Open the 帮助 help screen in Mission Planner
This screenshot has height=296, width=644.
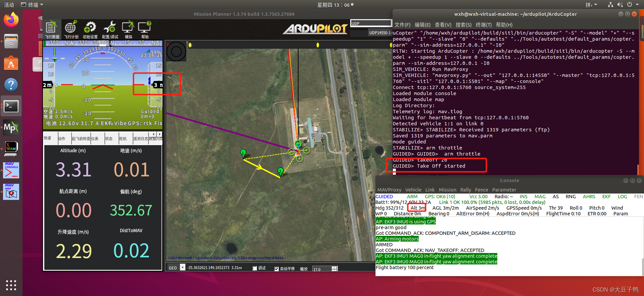tap(145, 30)
